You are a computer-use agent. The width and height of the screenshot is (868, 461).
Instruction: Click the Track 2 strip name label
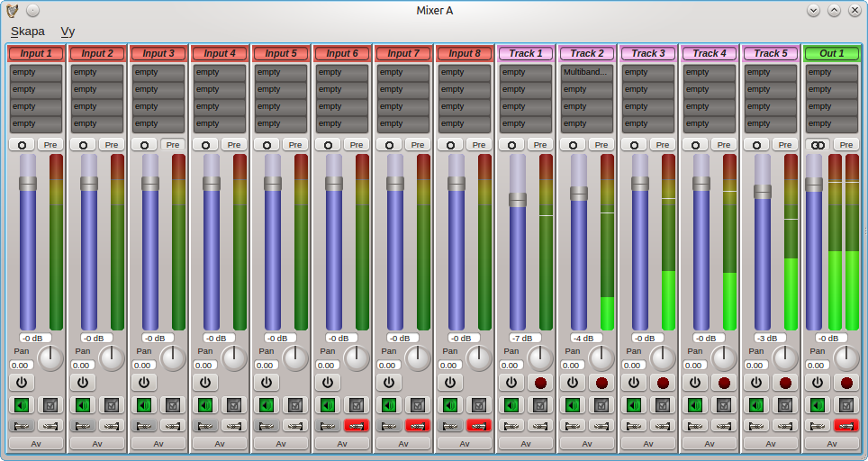pos(587,53)
